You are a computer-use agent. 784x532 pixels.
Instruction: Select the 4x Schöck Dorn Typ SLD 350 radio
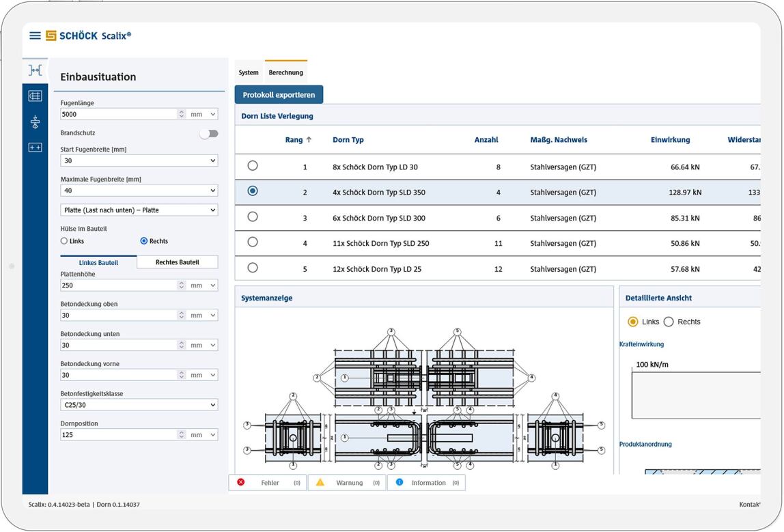[253, 191]
